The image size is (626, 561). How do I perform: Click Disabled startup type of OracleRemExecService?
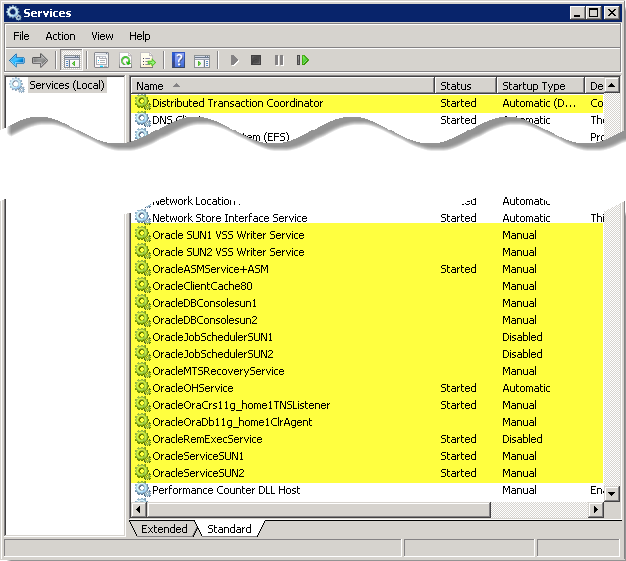pos(522,439)
